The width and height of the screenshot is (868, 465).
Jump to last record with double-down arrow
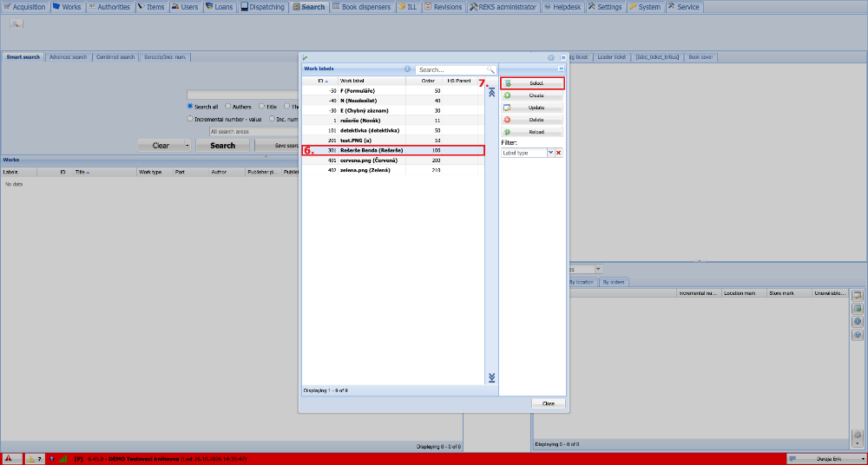pyautogui.click(x=491, y=377)
